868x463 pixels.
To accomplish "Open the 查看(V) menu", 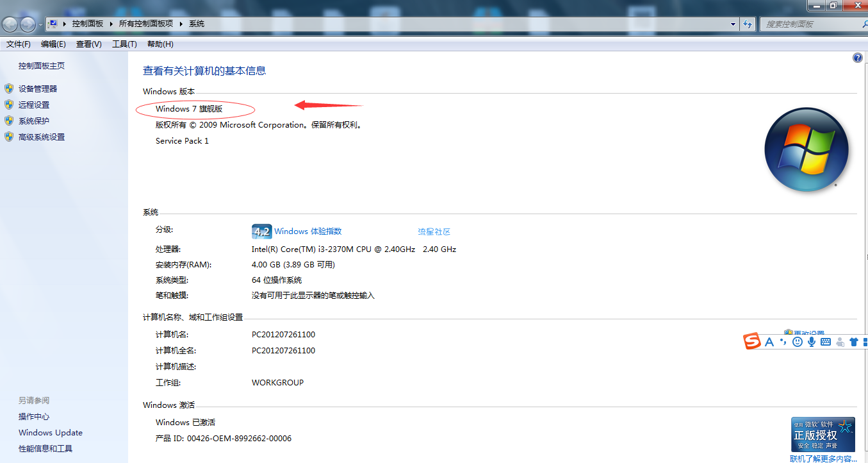I will (88, 44).
